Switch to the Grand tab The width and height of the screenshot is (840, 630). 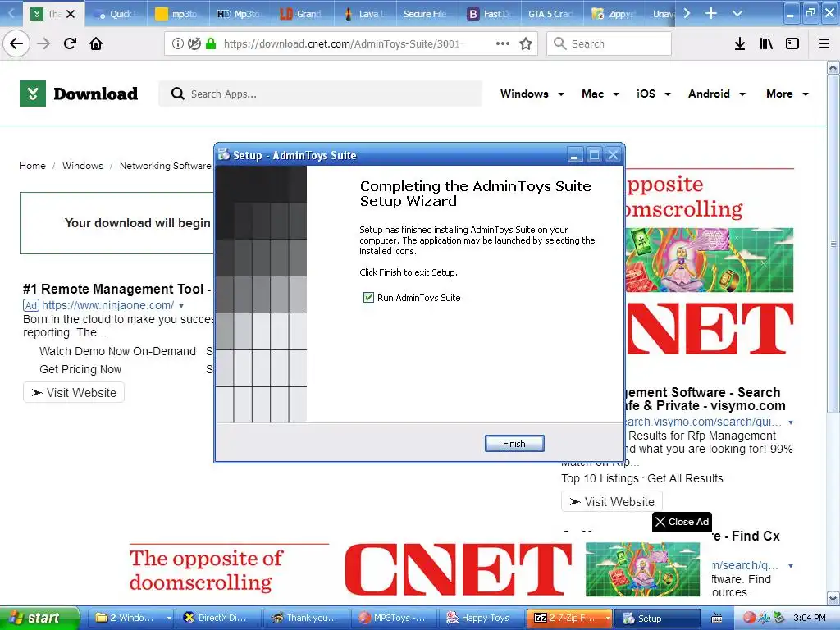[302, 14]
